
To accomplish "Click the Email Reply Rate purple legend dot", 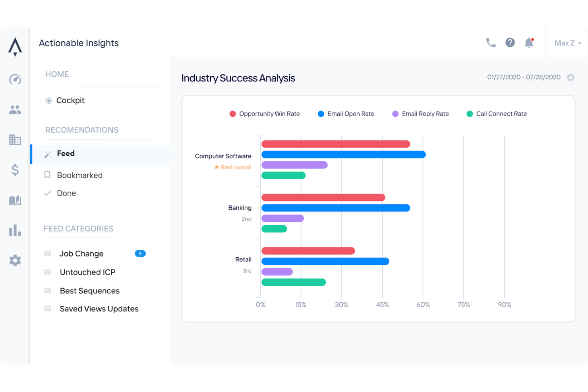I will [x=395, y=114].
